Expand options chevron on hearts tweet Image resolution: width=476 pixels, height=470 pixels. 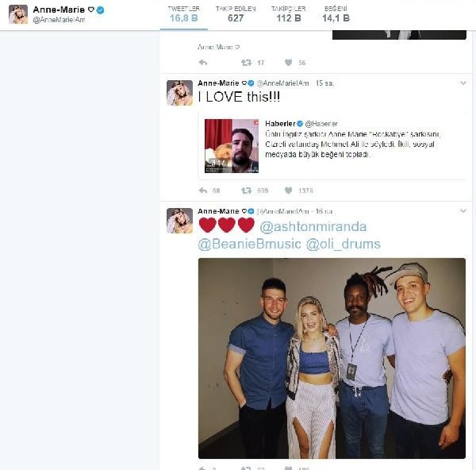(463, 211)
